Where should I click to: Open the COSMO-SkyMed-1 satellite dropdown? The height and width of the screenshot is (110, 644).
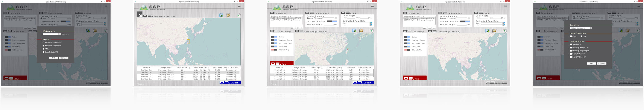click(x=591, y=28)
